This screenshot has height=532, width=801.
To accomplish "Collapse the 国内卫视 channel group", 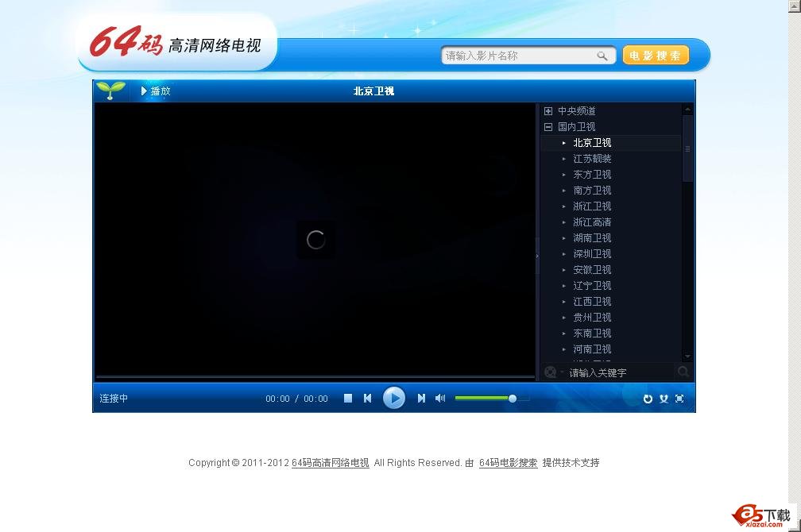I will pyautogui.click(x=548, y=126).
